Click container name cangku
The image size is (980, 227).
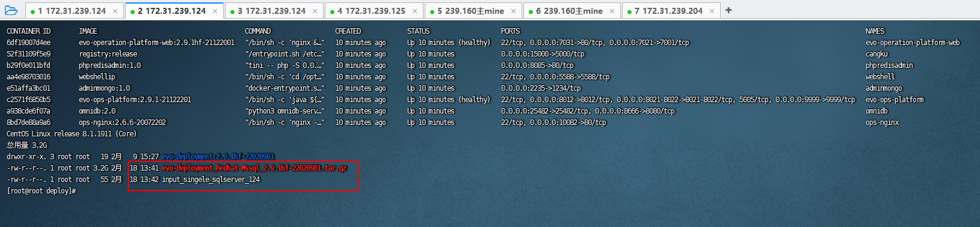point(877,54)
